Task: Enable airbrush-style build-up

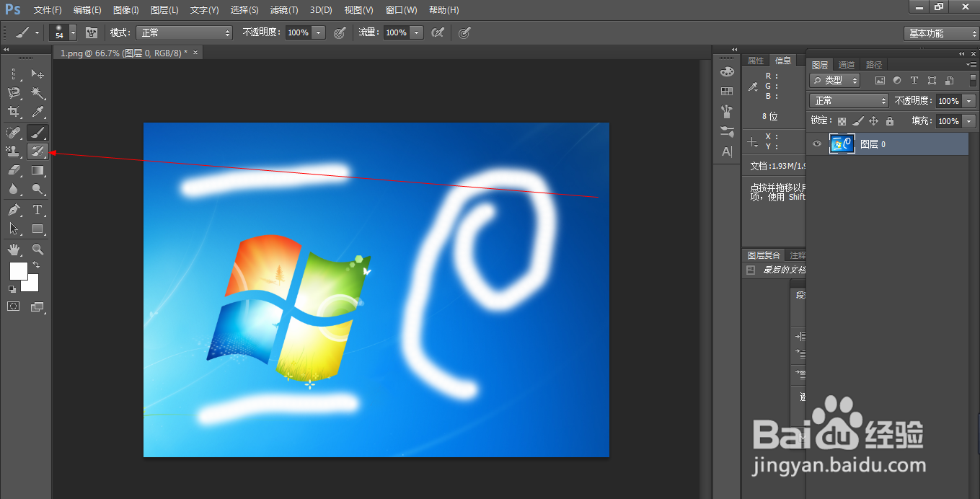Action: coord(437,32)
